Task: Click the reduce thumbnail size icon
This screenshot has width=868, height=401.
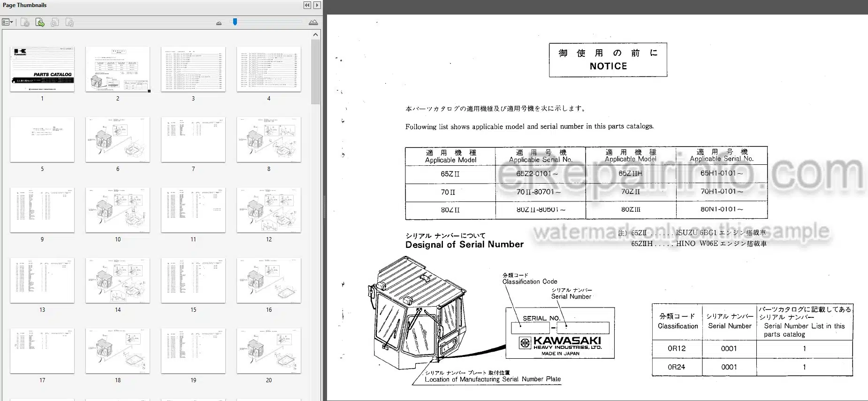Action: click(x=219, y=23)
